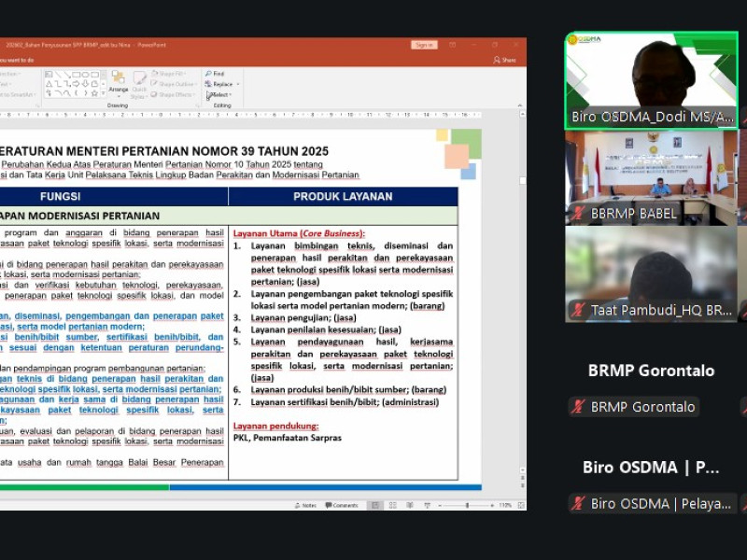Switch to Normal view

[375, 505]
